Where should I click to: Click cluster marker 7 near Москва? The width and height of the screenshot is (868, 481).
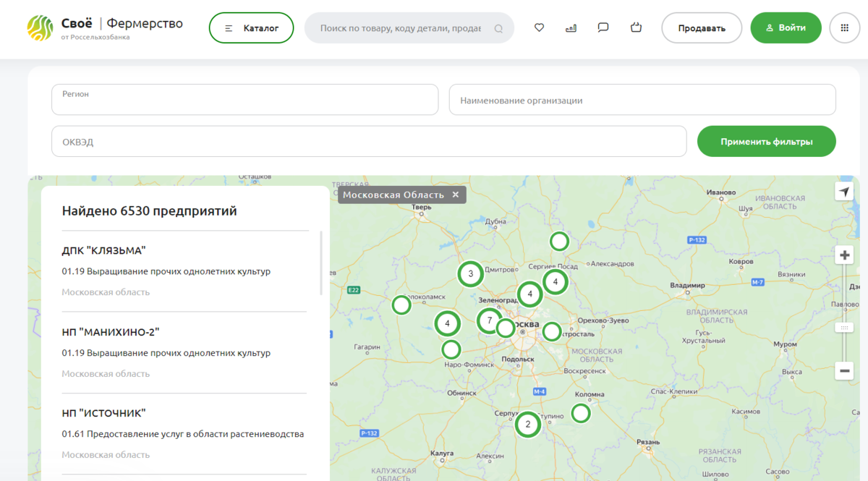coord(490,320)
